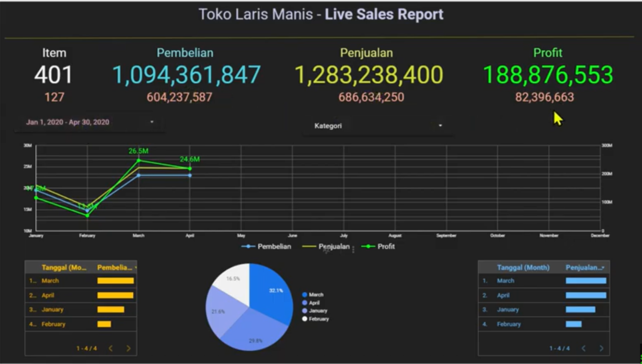Image resolution: width=642 pixels, height=364 pixels.
Task: Click the previous page arrow under the Penjualan table
Action: coord(584,348)
